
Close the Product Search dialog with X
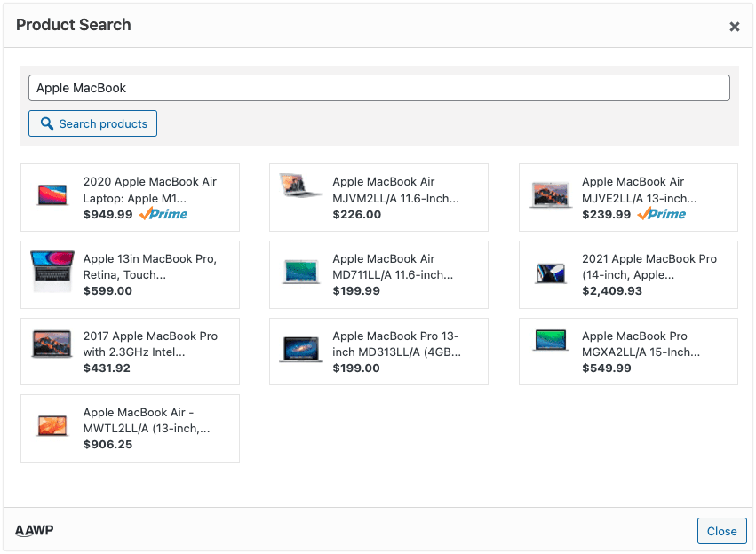pyautogui.click(x=735, y=27)
